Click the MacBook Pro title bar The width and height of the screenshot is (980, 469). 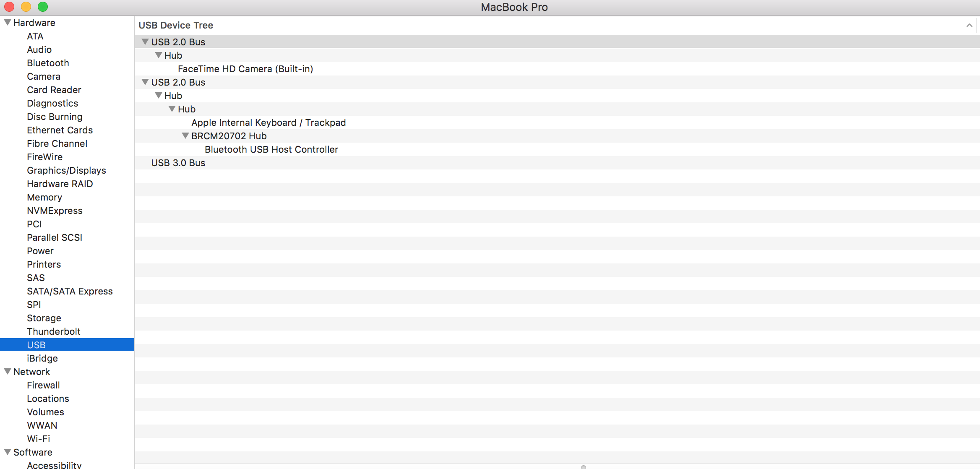[x=490, y=7]
